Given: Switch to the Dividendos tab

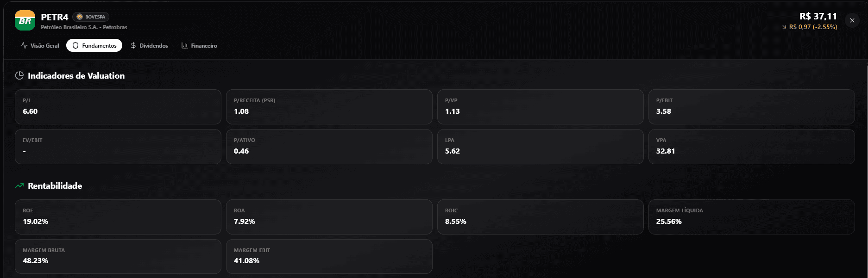Looking at the screenshot, I should 149,45.
